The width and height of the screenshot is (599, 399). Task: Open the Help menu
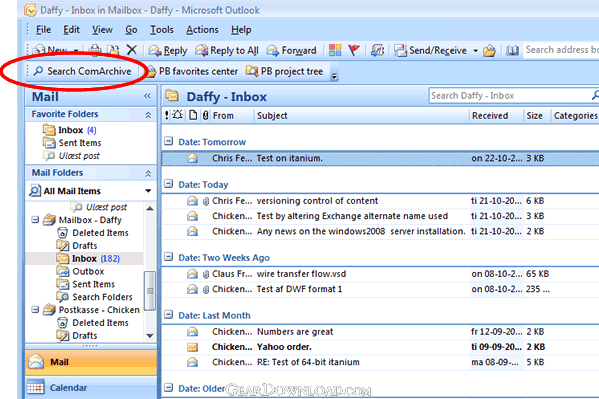(x=241, y=30)
